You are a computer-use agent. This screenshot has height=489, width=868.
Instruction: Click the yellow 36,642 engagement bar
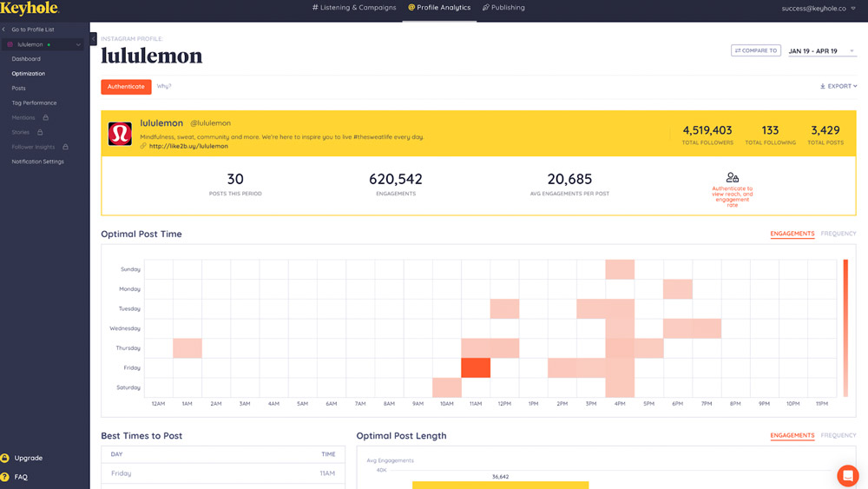click(x=501, y=486)
